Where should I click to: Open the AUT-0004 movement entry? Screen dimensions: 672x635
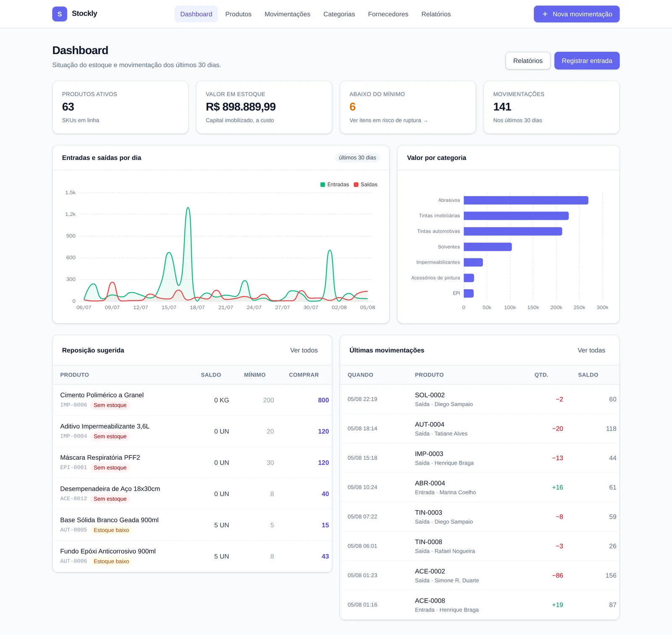click(x=480, y=429)
